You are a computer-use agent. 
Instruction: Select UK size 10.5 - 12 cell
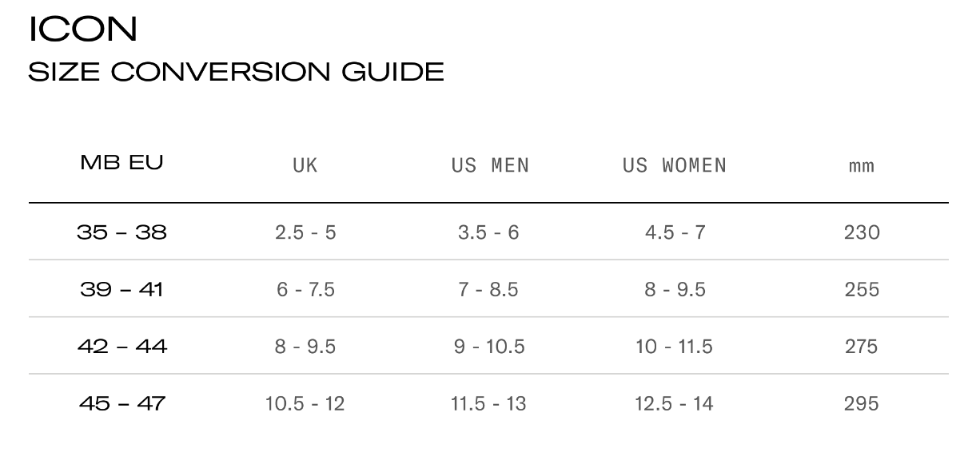(305, 403)
